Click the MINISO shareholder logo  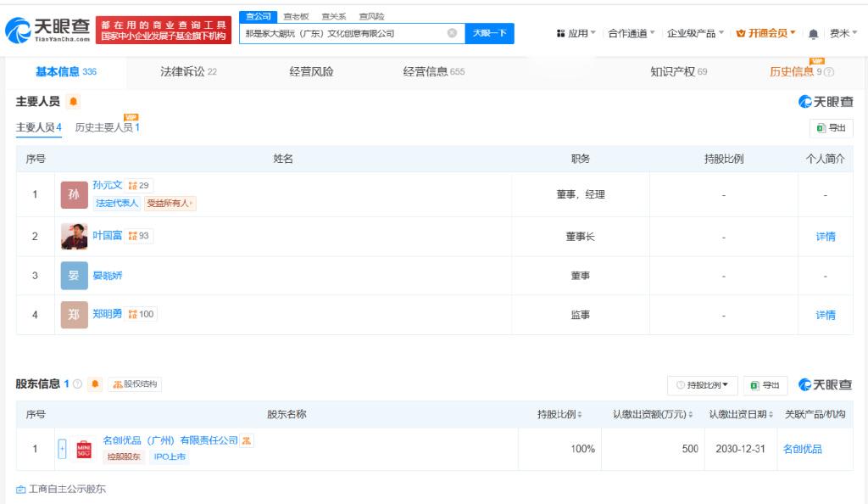(x=84, y=449)
